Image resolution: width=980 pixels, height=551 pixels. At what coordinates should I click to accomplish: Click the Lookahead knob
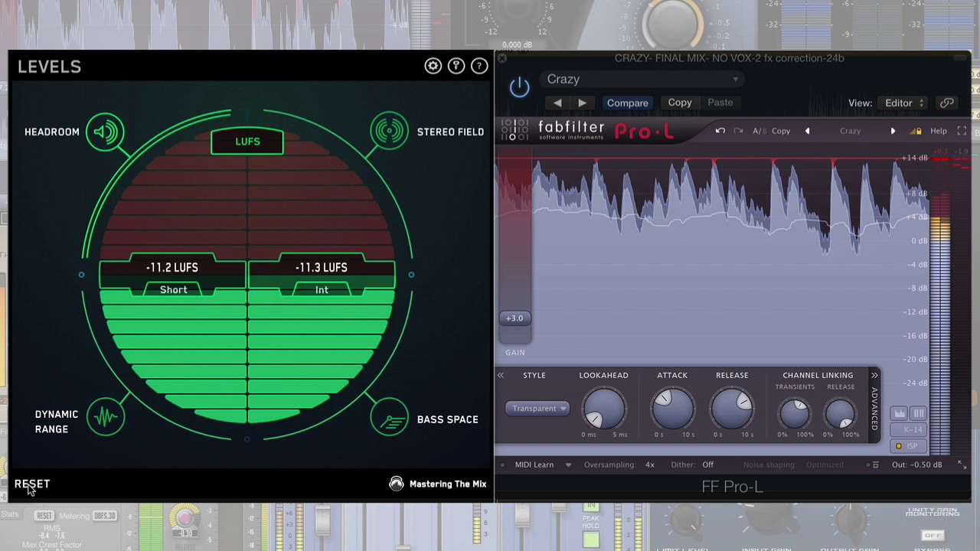click(603, 409)
